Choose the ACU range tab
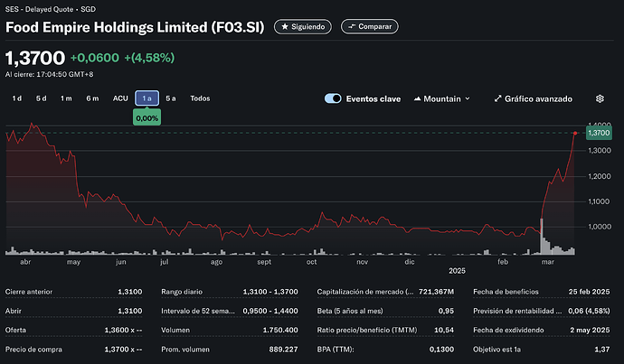 pyautogui.click(x=120, y=98)
